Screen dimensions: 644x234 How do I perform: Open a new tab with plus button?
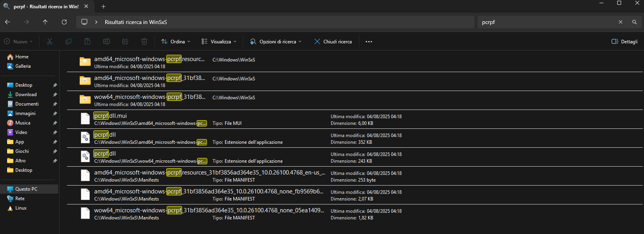pos(103,7)
